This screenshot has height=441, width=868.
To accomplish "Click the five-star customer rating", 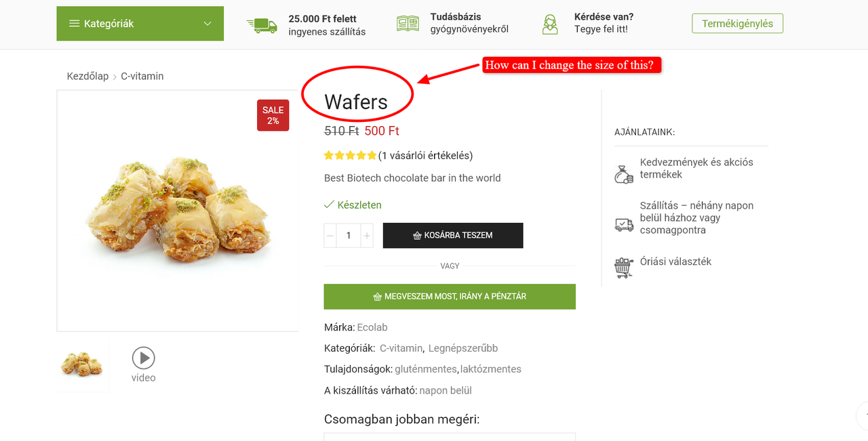I will (350, 155).
